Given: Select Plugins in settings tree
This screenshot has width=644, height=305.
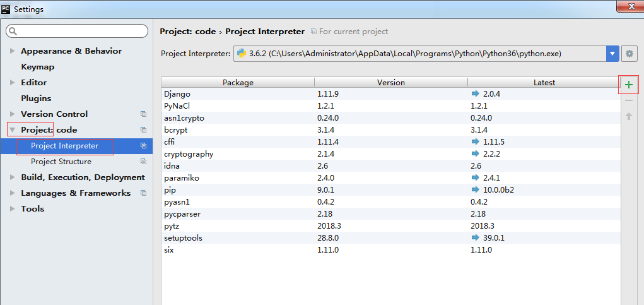Looking at the screenshot, I should (x=36, y=99).
